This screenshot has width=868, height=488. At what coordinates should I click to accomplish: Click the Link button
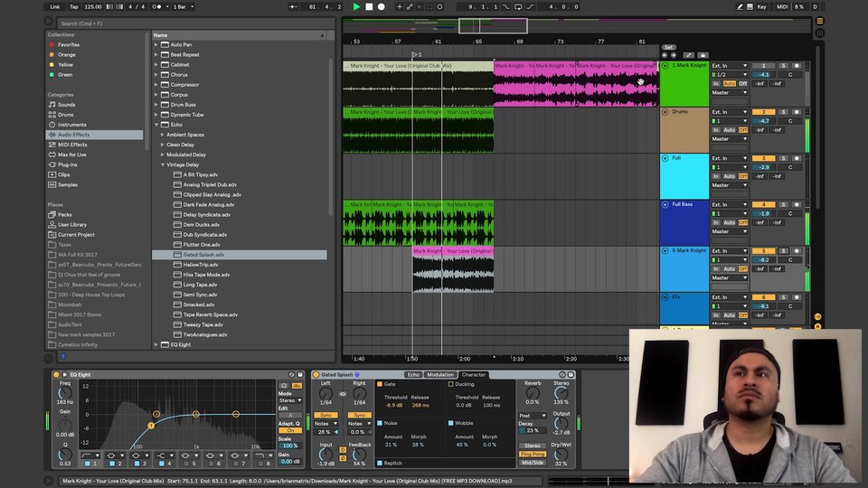[x=55, y=6]
